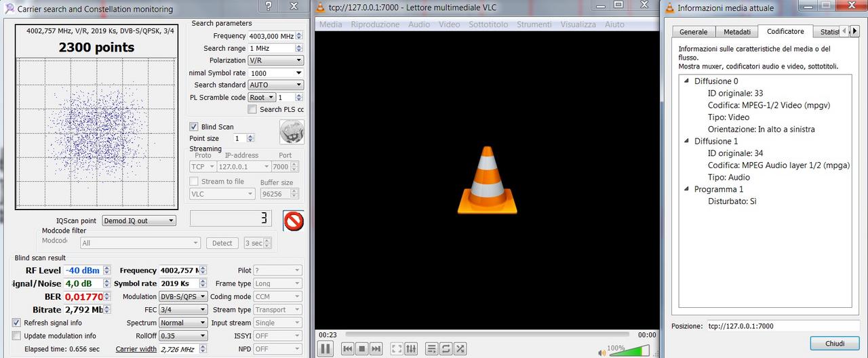Toggle loop mode in VLC
This screenshot has height=358, width=868.
446,349
